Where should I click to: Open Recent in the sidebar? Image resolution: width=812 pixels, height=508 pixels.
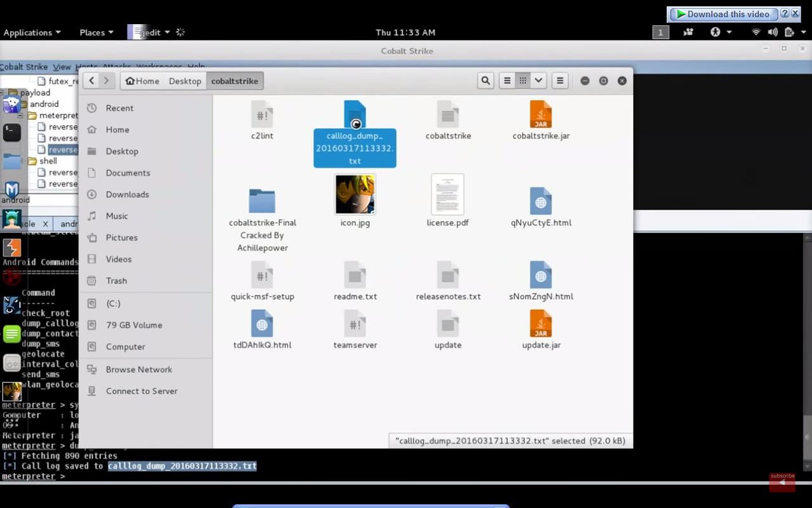145,108
